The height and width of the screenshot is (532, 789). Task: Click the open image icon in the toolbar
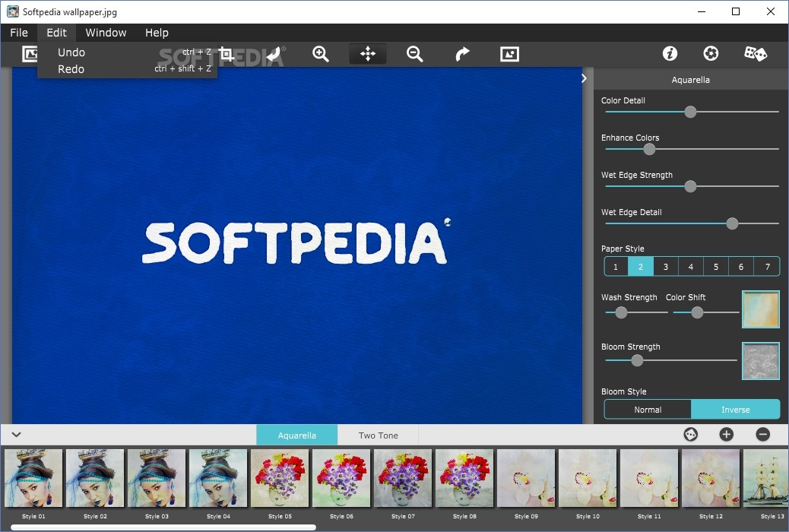[30, 54]
